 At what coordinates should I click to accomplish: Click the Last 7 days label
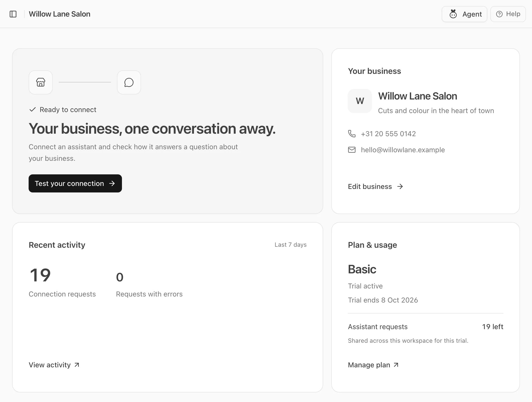click(291, 245)
